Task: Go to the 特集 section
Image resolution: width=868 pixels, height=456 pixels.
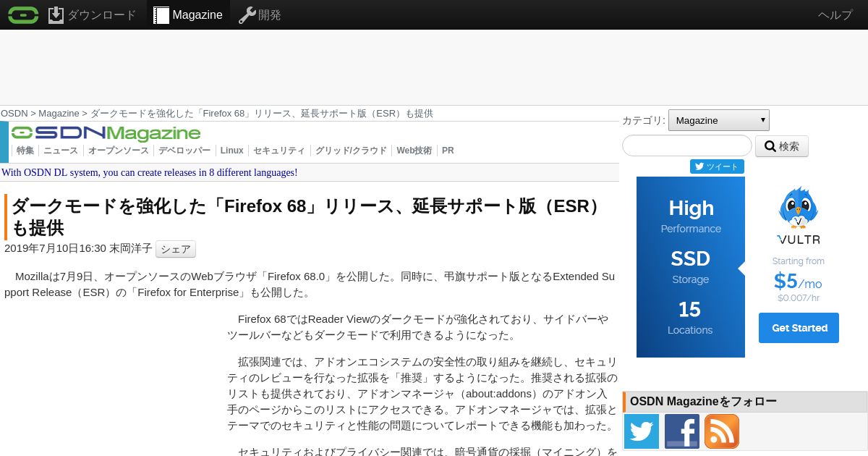Action: pyautogui.click(x=25, y=151)
